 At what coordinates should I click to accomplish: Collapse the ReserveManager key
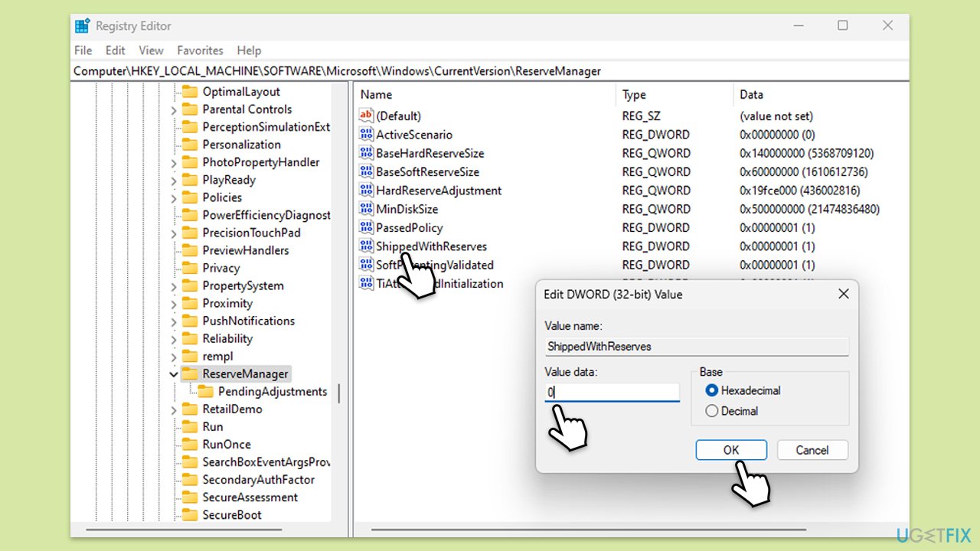point(174,374)
